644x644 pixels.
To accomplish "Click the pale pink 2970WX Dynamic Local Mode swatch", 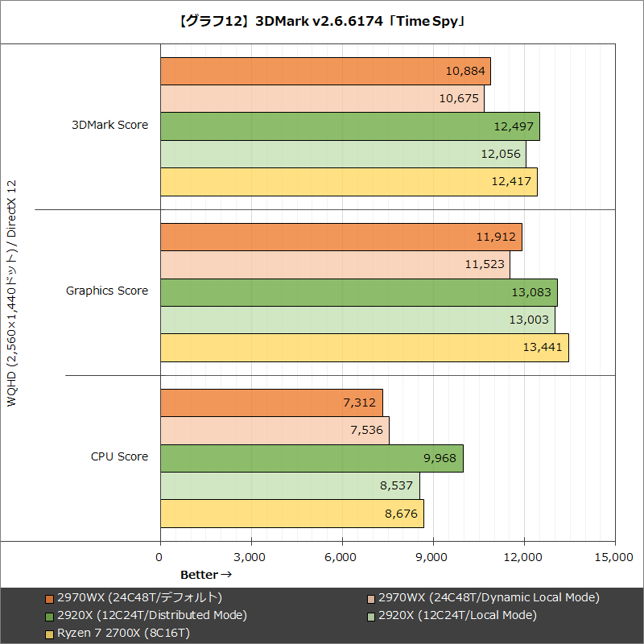I will click(372, 597).
